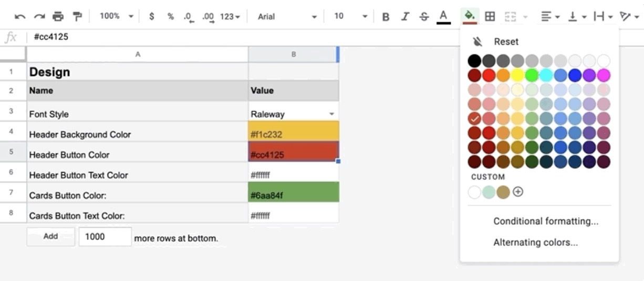Open the text color picker
The width and height of the screenshot is (644, 281).
click(443, 17)
